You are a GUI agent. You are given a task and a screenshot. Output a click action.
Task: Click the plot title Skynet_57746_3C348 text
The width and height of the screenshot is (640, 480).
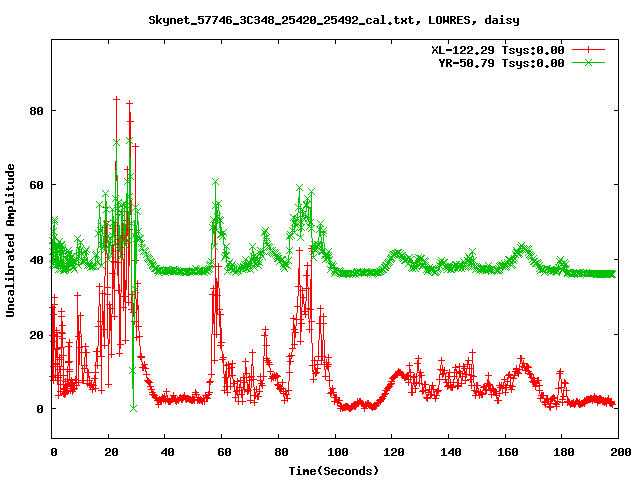pyautogui.click(x=333, y=20)
